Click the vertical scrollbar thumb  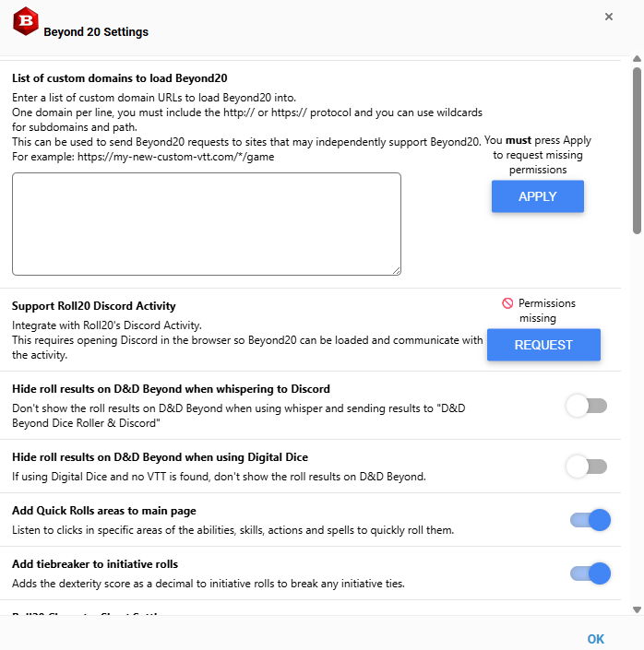pyautogui.click(x=637, y=151)
